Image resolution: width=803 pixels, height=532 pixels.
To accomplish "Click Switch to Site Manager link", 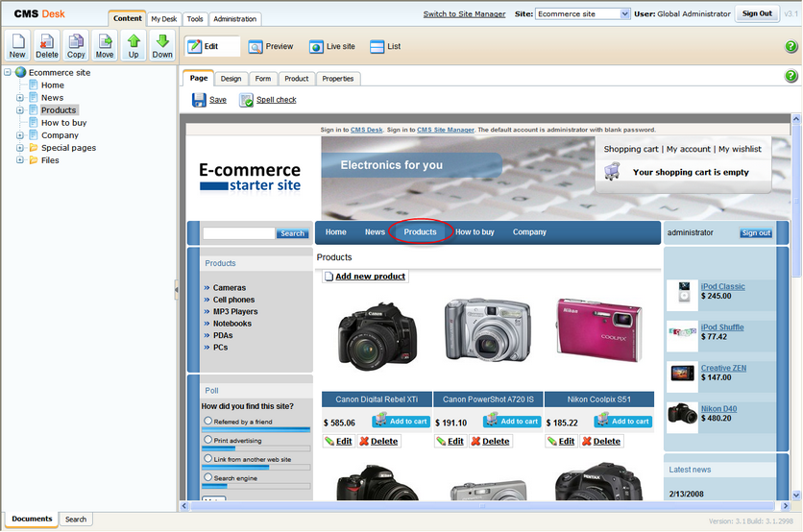I will [x=464, y=13].
